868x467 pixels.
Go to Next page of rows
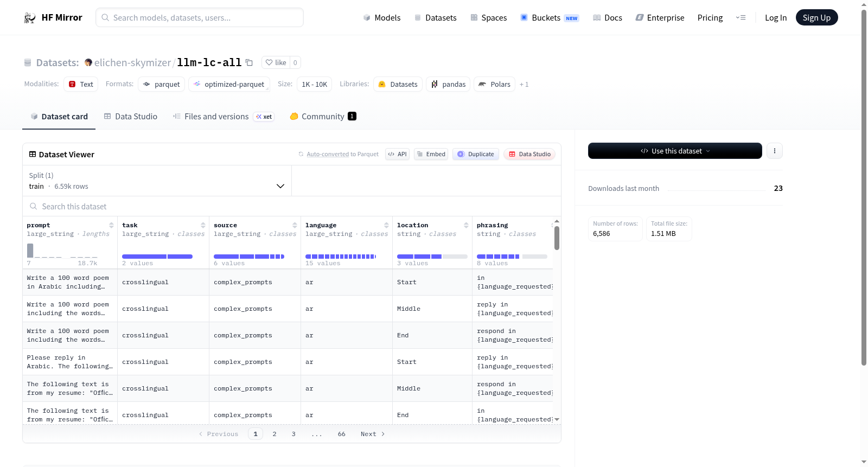[x=373, y=434]
